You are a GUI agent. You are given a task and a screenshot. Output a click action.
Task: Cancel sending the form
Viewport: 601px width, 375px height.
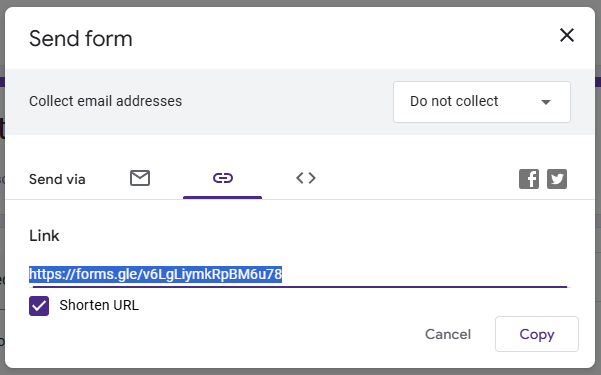click(448, 334)
